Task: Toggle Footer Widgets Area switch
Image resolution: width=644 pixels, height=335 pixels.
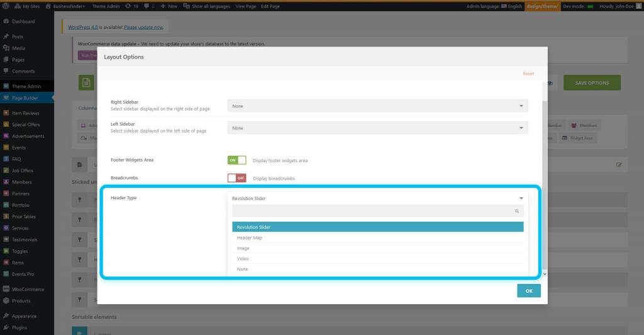Action: (x=237, y=160)
